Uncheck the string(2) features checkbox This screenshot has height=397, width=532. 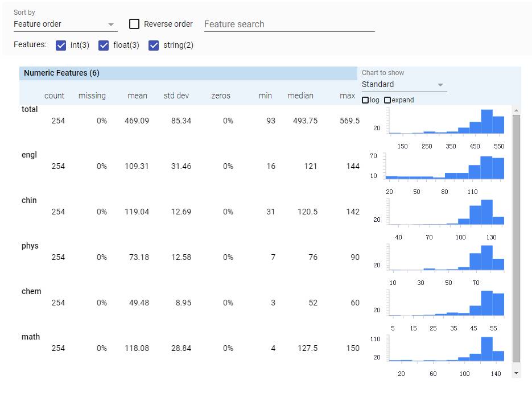(x=154, y=45)
